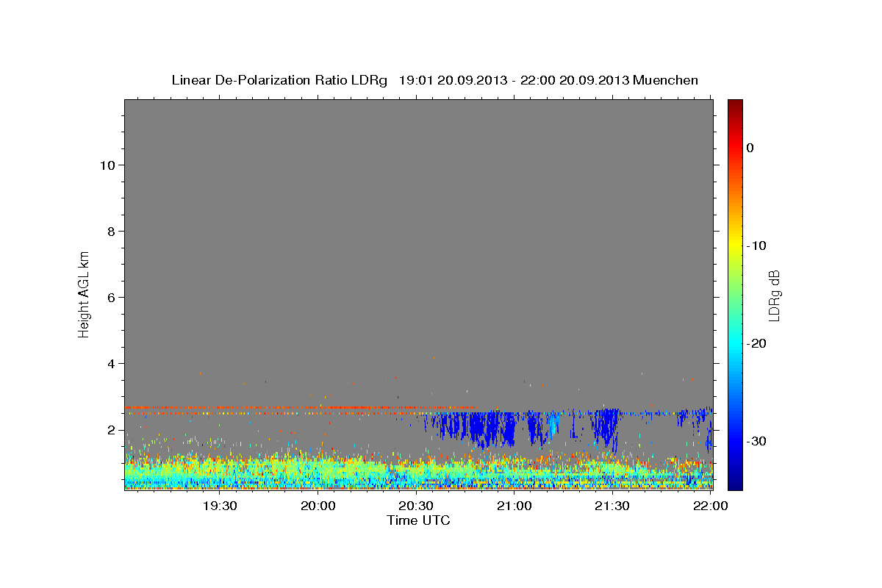The height and width of the screenshot is (588, 882).
Task: Click the height label '6'
Action: 110,297
